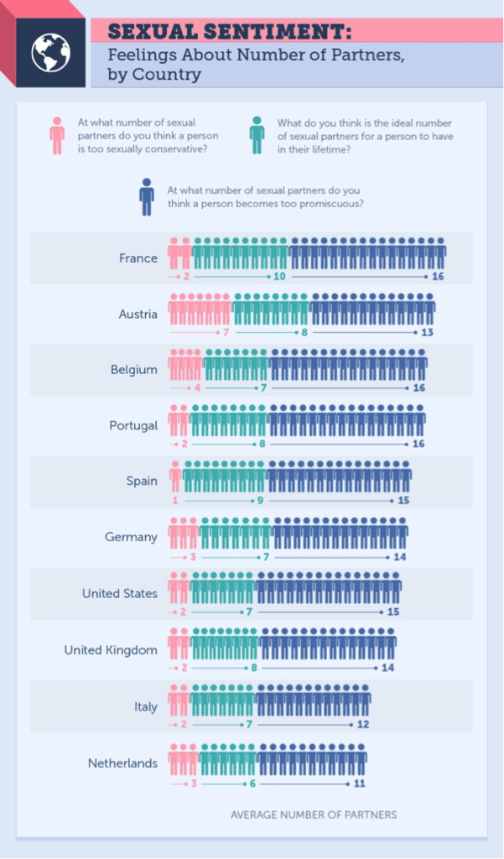
Task: Click the Average Number of Partners caption
Action: click(314, 815)
